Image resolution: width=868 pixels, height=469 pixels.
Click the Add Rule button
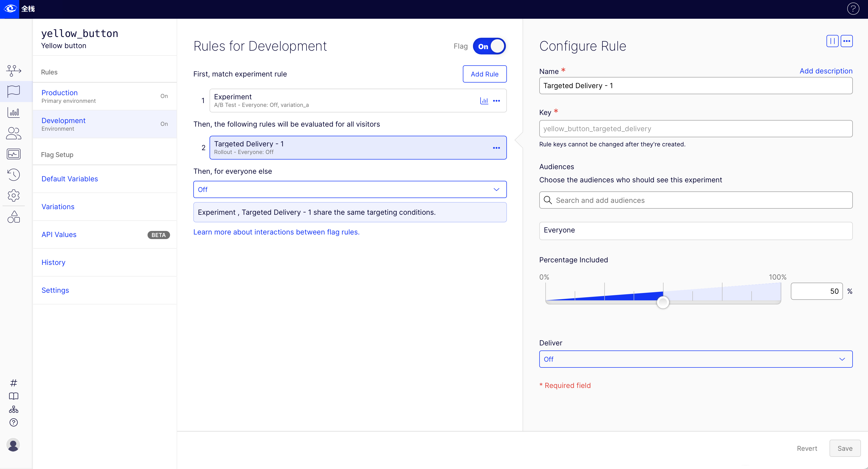(x=484, y=74)
